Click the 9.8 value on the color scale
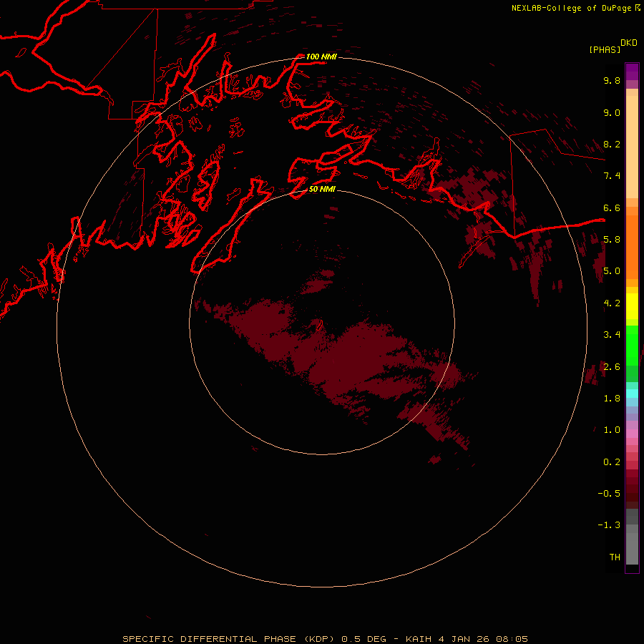Viewport: 644px width, 644px height. 612,80
